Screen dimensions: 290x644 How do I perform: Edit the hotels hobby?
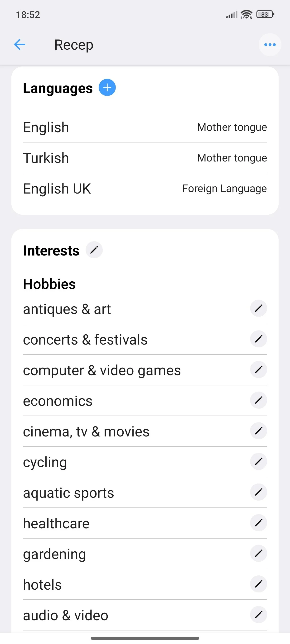[258, 584]
